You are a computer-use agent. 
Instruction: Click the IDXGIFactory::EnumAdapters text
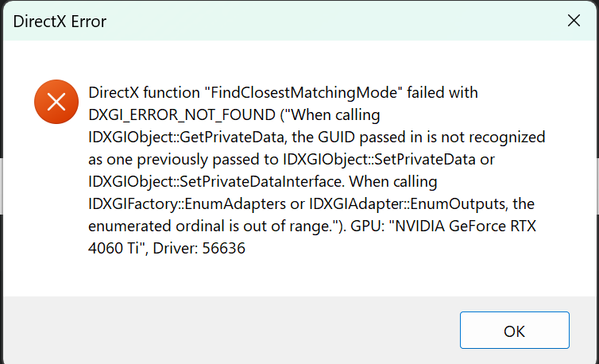pyautogui.click(x=187, y=204)
